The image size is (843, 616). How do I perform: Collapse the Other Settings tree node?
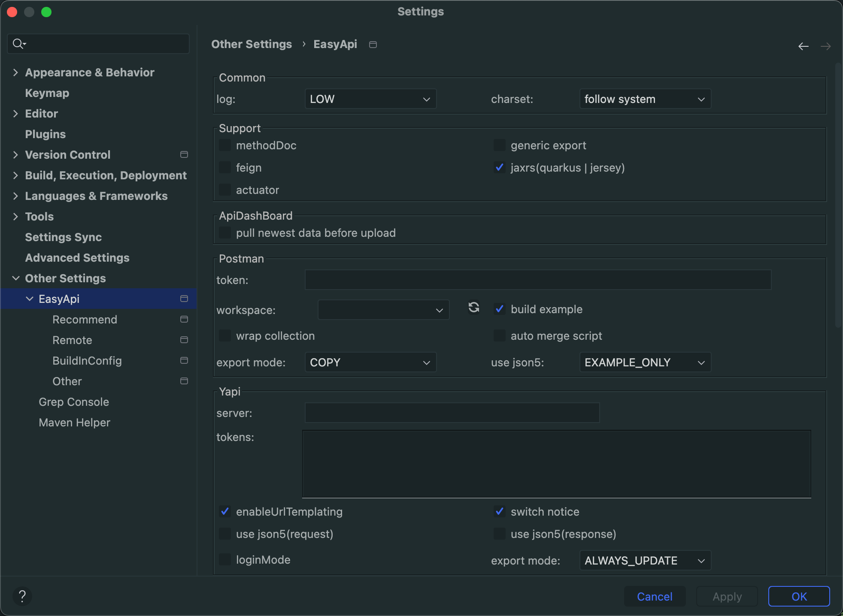click(16, 278)
